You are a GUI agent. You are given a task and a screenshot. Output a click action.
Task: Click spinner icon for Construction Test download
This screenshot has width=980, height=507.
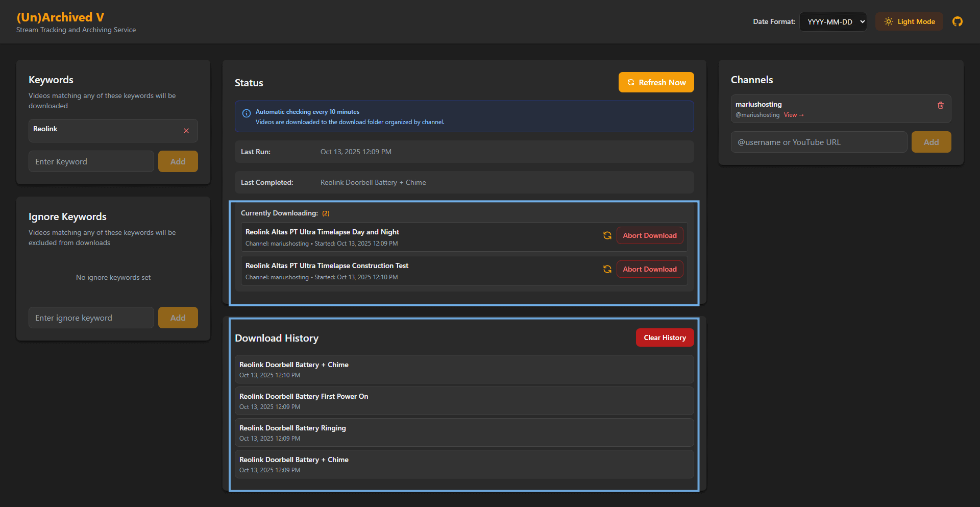click(607, 269)
